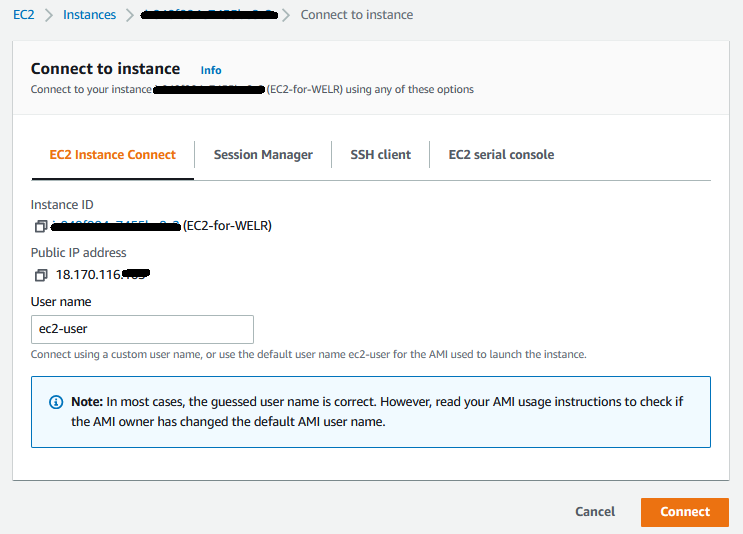Copy the Public IP address

40,274
